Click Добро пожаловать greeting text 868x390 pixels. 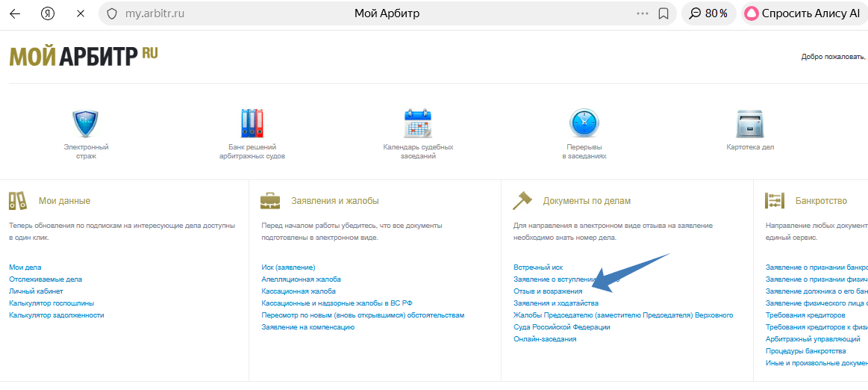coord(834,57)
